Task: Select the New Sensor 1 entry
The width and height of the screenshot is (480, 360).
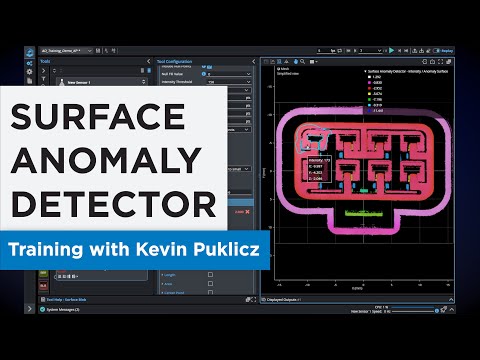Action: [102, 82]
